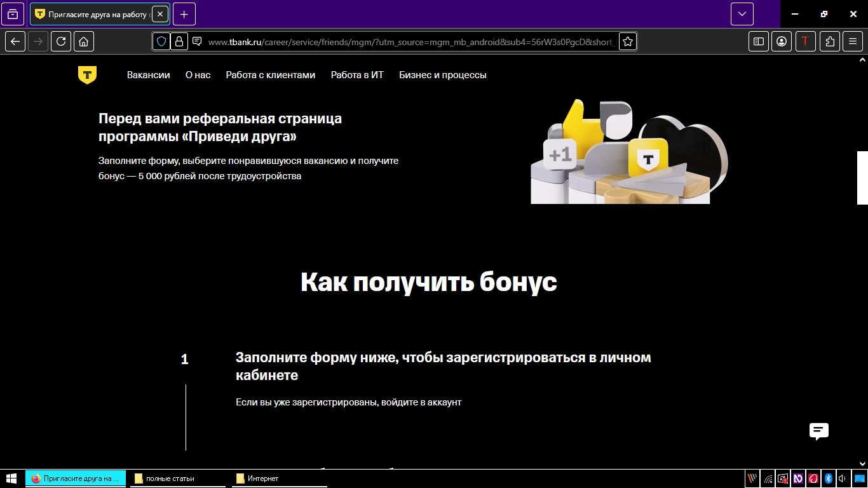Switch to Firefox taskbar button

[76, 478]
